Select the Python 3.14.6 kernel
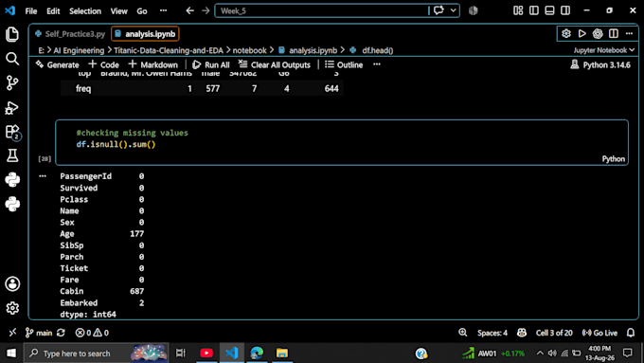This screenshot has width=644, height=363. coord(600,64)
